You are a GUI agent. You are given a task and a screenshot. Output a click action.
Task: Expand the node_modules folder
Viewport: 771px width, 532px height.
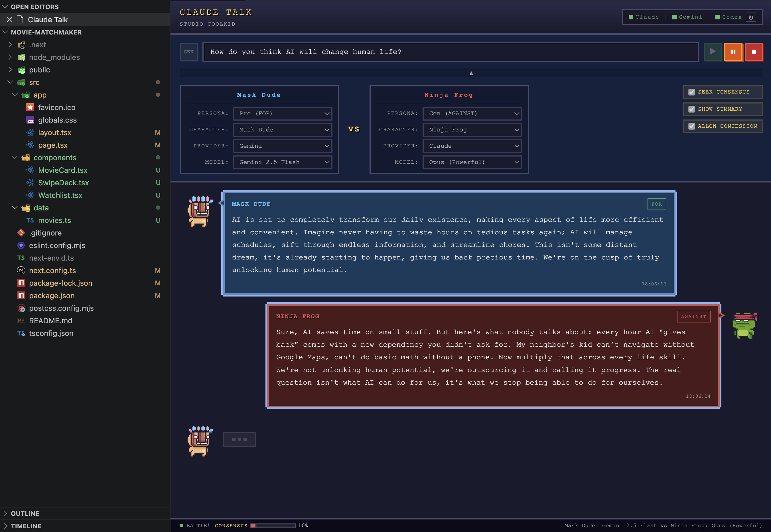[10, 57]
